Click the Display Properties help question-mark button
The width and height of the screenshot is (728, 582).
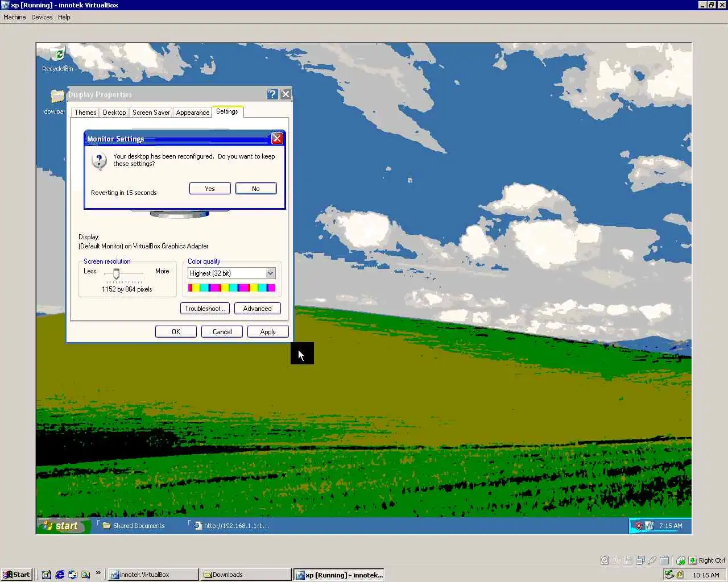pos(272,94)
